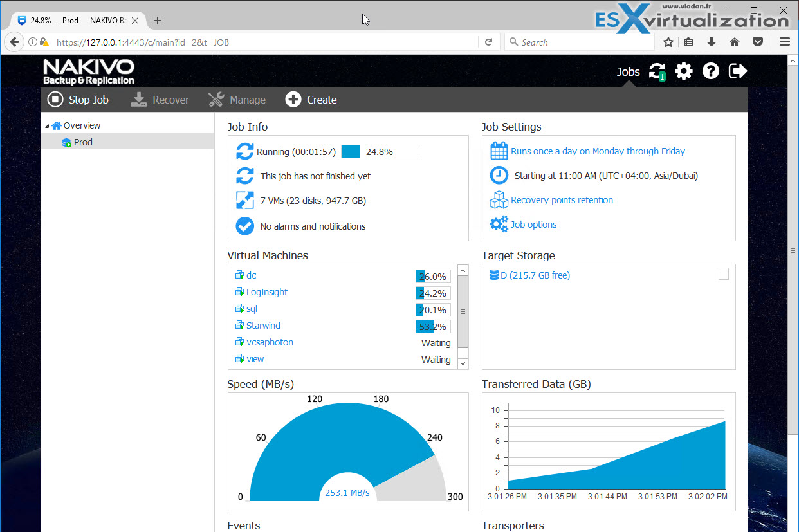Click the checkmark icon beside No alarms

(245, 226)
